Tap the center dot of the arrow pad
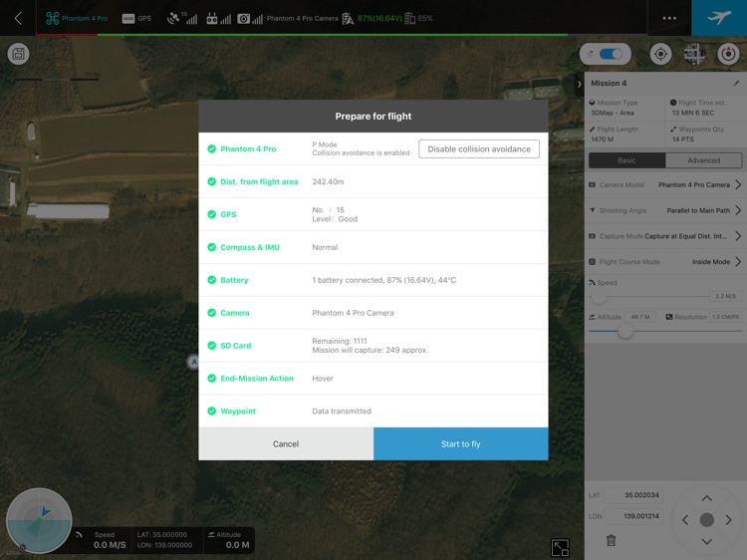The height and width of the screenshot is (560, 747). [x=707, y=520]
